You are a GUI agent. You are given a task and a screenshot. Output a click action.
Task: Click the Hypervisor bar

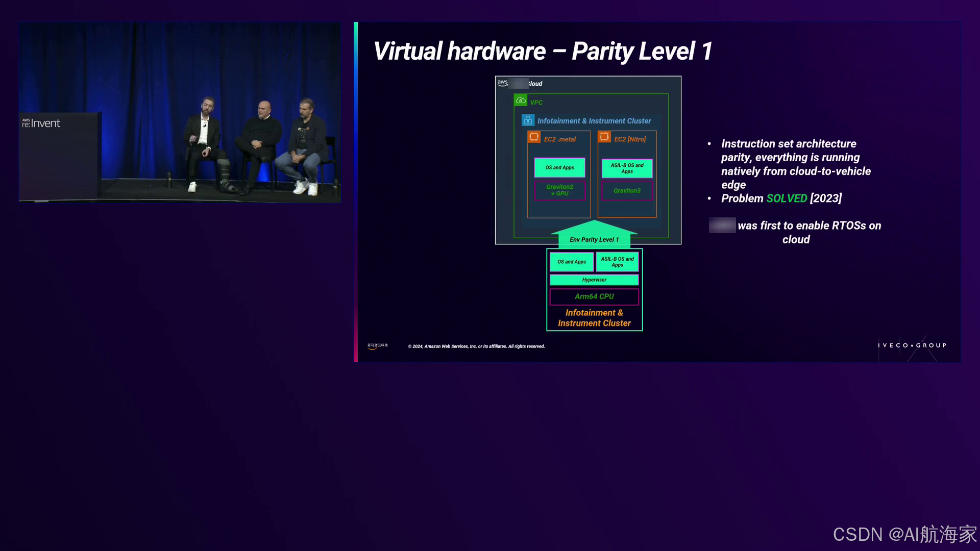tap(594, 280)
